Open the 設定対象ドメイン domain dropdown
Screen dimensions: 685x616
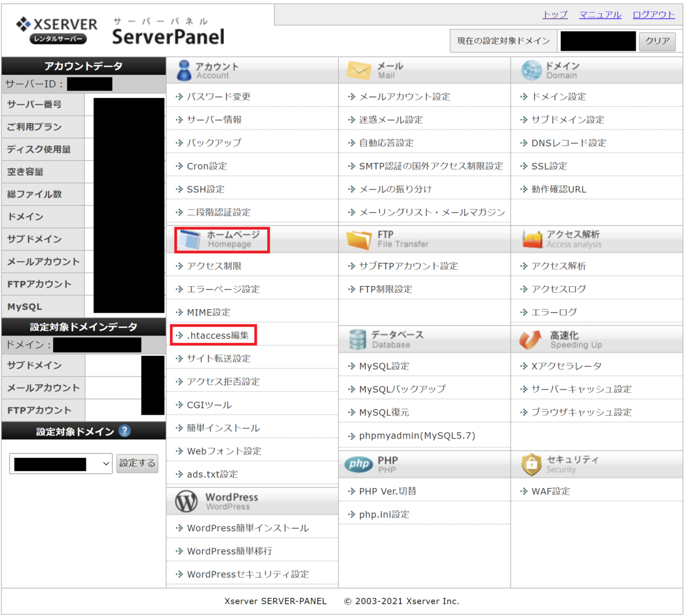(60, 464)
